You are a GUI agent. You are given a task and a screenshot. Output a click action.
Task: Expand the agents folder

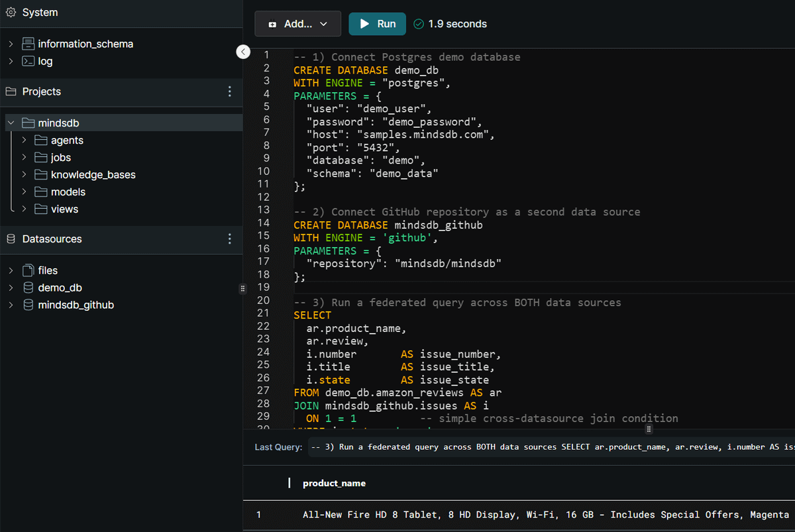coord(24,140)
